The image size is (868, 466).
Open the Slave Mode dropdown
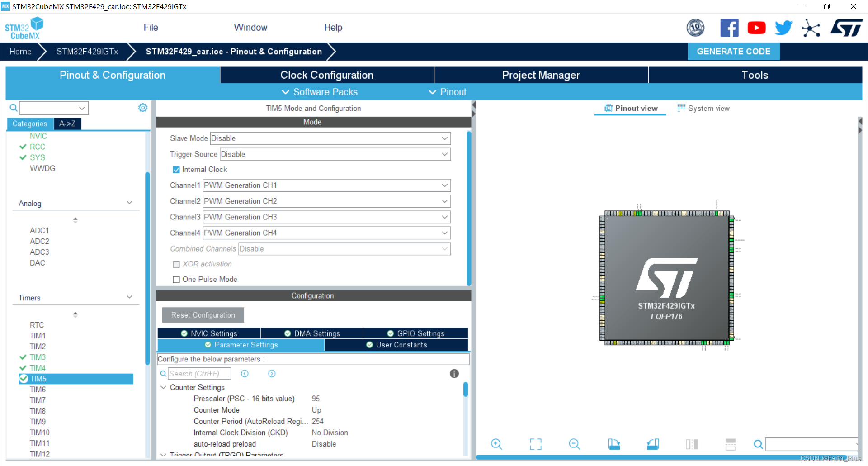(x=330, y=138)
